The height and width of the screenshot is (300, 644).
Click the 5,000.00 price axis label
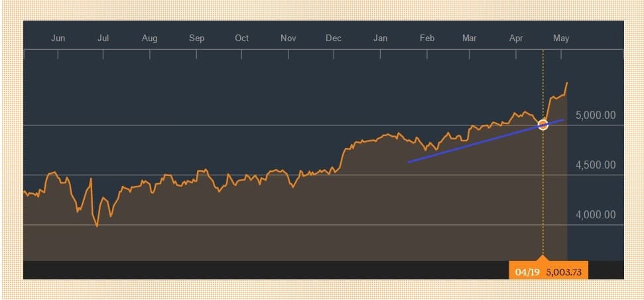point(596,115)
